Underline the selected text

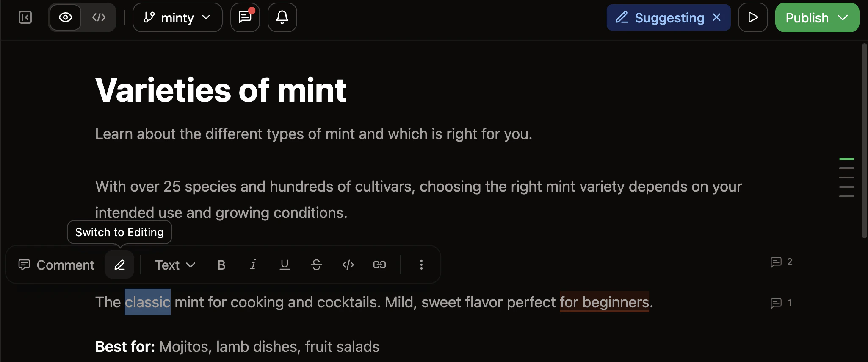coord(284,265)
